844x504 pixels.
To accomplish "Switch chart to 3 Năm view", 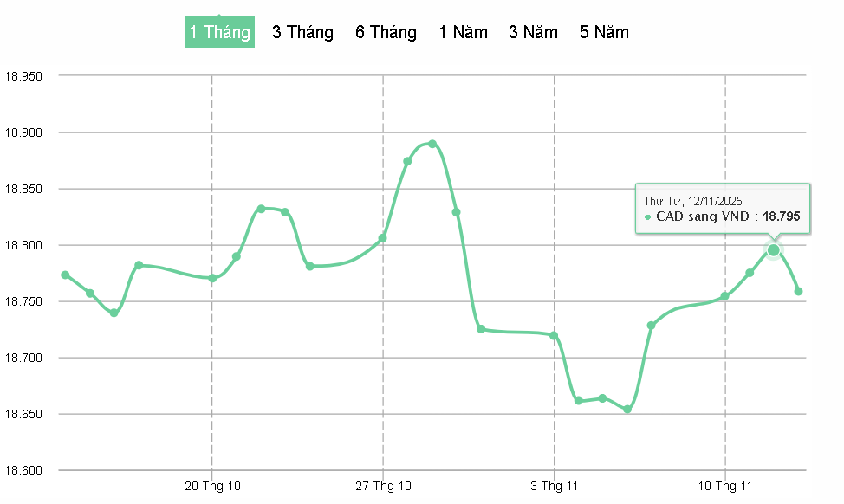I will click(533, 33).
